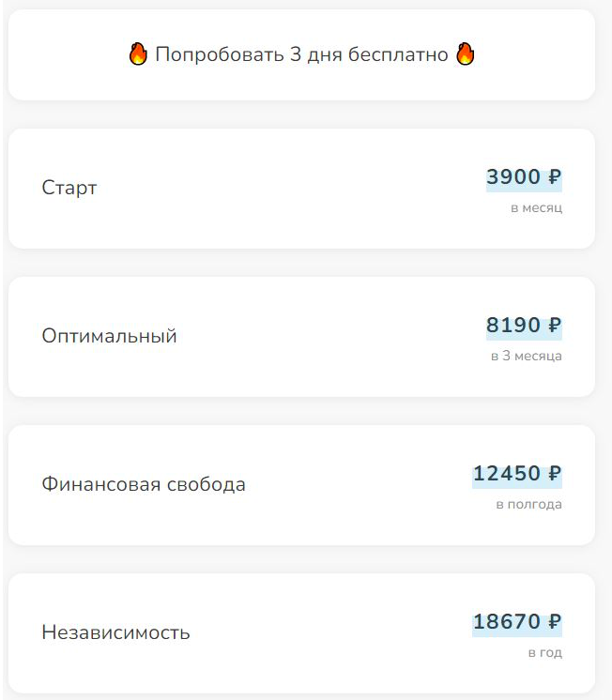Click the "в год" period label

click(x=544, y=653)
